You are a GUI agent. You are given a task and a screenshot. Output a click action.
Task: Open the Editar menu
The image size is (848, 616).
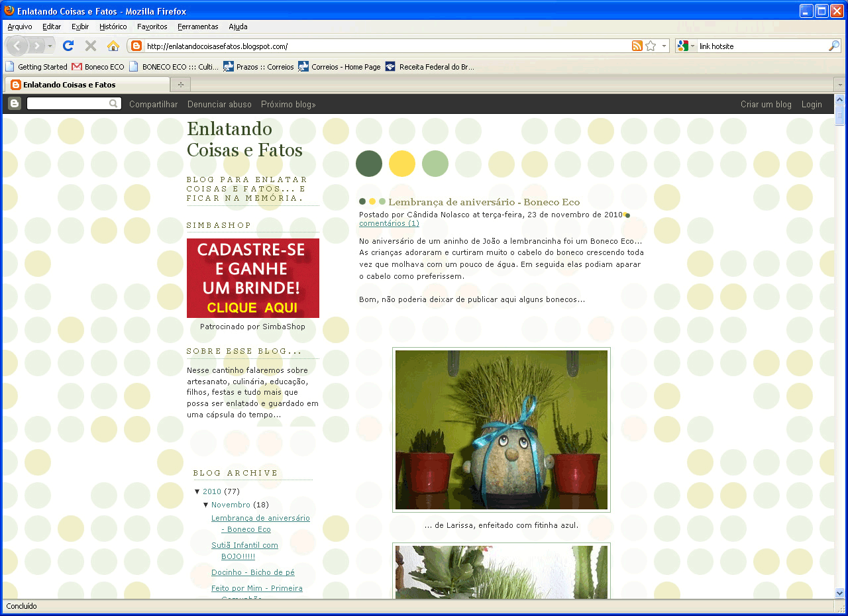pos(52,26)
